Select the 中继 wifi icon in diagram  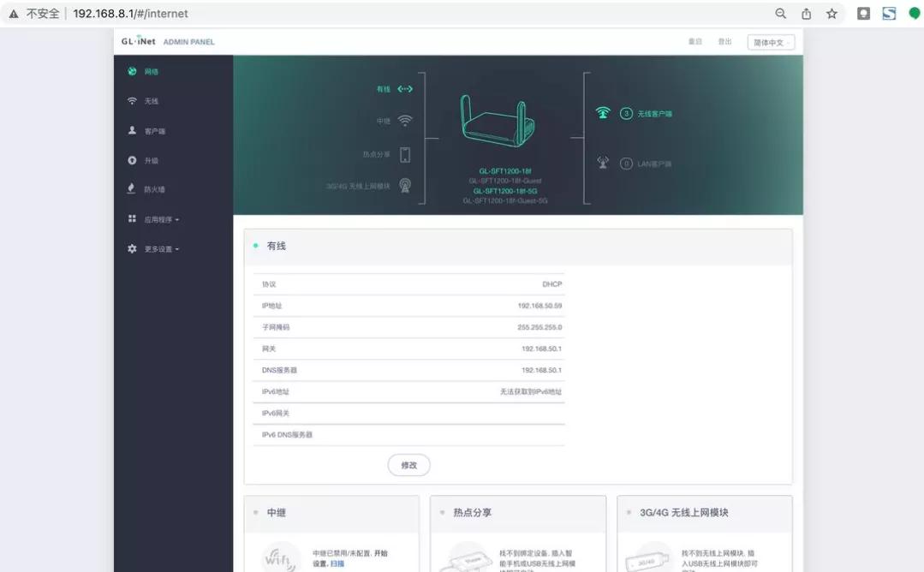403,121
